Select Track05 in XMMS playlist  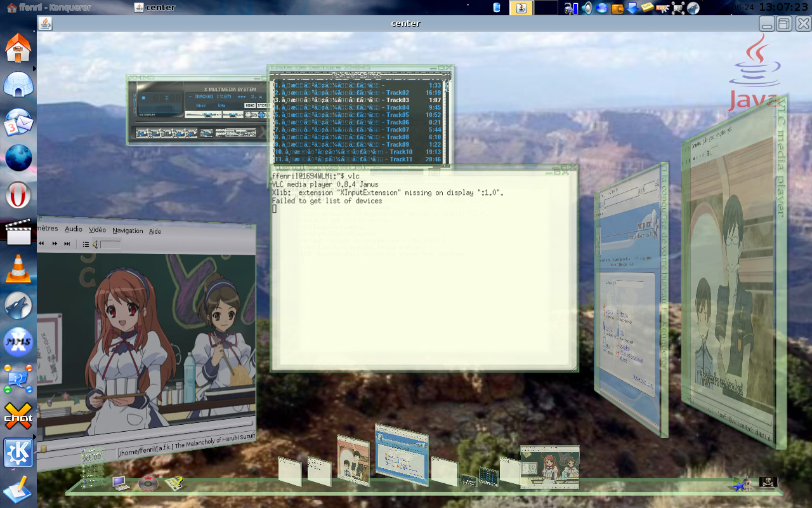[358, 115]
